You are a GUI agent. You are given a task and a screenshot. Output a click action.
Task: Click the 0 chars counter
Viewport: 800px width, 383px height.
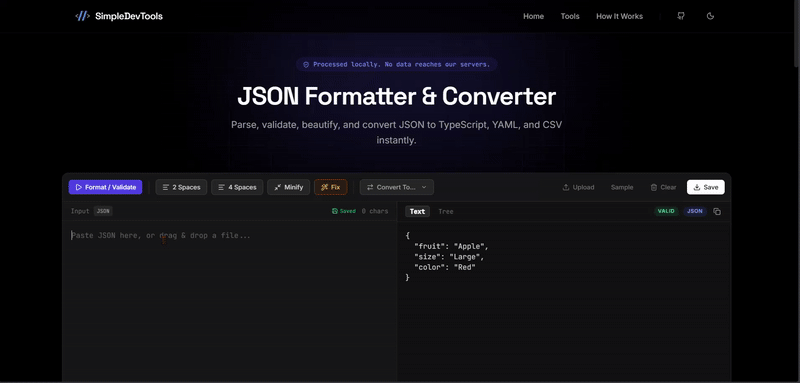coord(375,211)
